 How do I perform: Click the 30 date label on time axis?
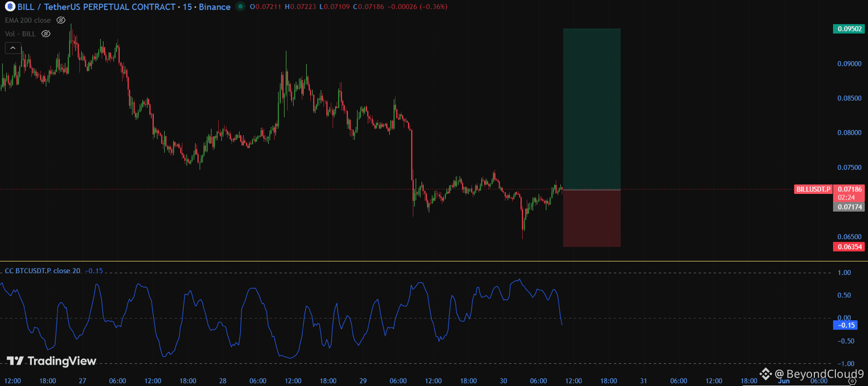click(x=503, y=381)
